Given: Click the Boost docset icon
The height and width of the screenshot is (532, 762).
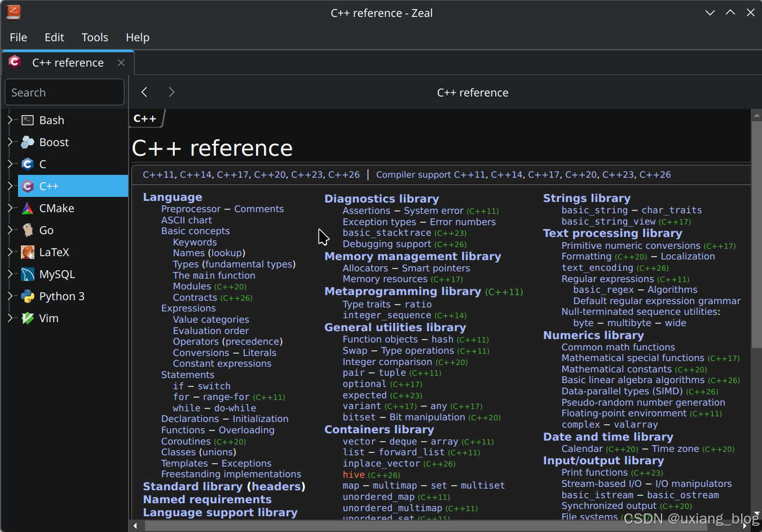Looking at the screenshot, I should click(x=28, y=142).
